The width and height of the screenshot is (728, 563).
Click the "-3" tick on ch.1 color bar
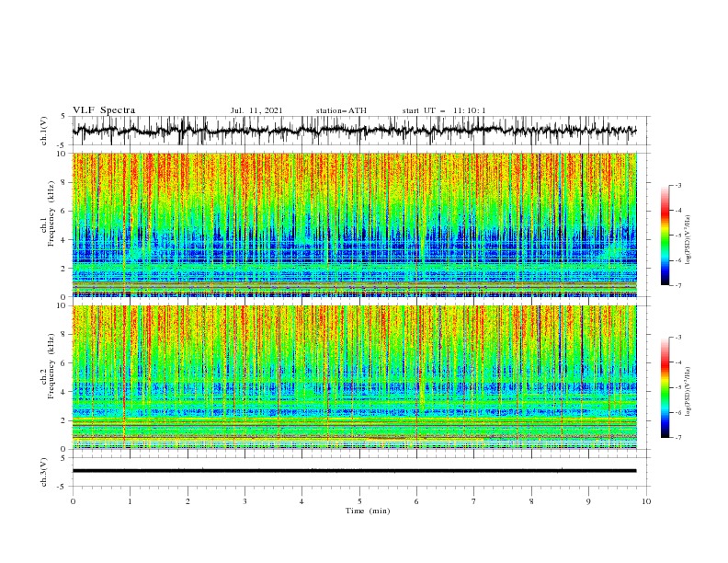[677, 185]
